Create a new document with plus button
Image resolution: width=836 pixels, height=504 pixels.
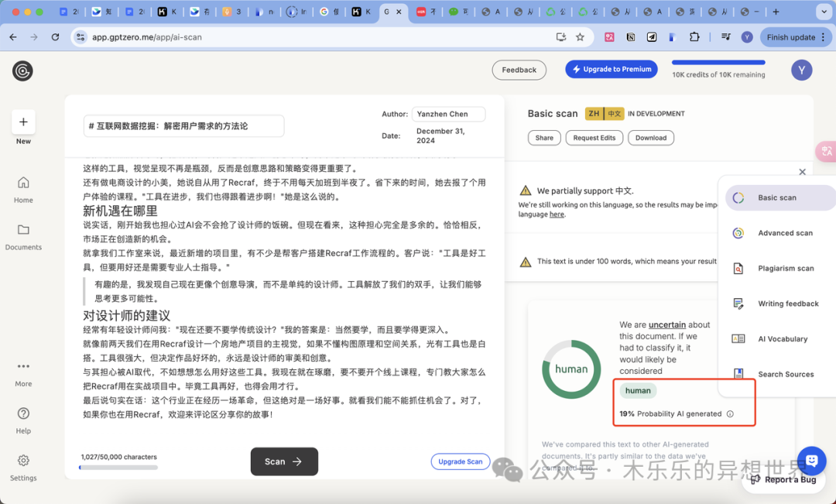point(23,122)
